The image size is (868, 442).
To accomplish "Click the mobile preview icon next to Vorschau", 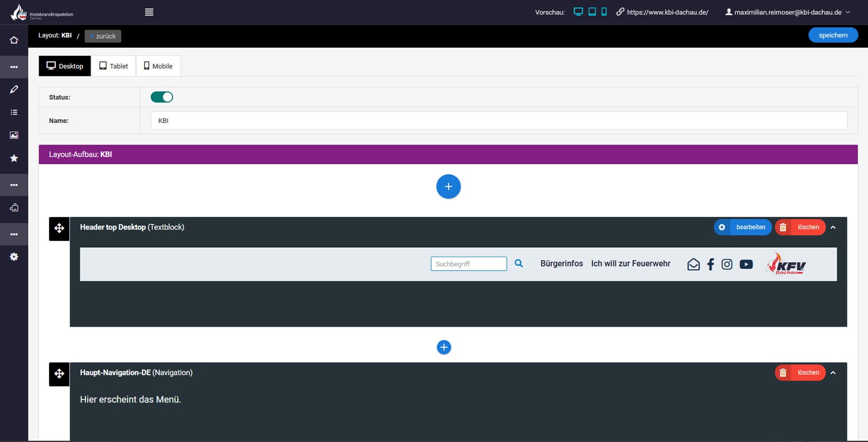I will (x=604, y=12).
